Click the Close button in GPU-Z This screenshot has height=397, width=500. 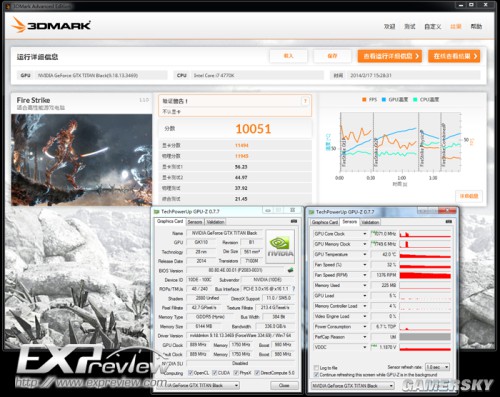(284, 385)
